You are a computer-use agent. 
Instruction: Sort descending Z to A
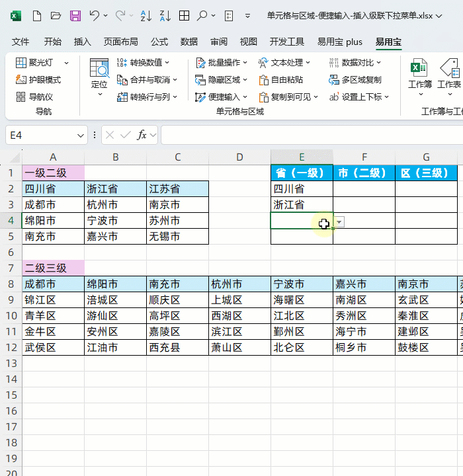pos(165,16)
